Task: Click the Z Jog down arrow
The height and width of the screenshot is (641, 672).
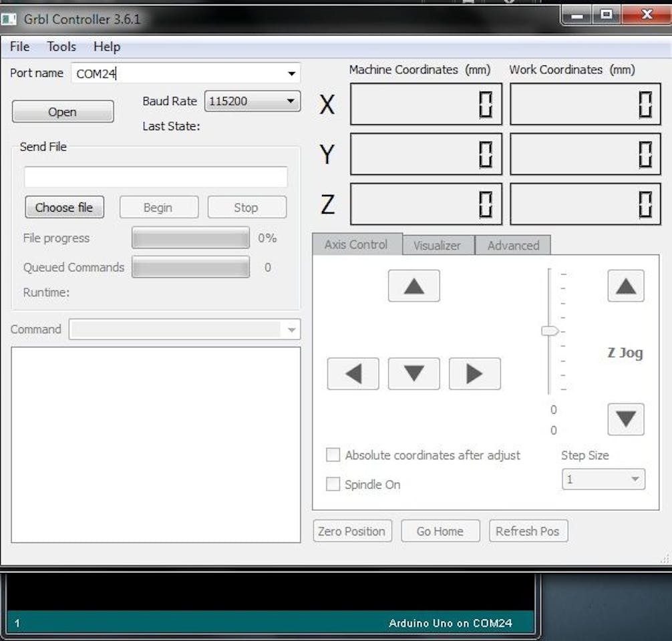Action: click(625, 419)
